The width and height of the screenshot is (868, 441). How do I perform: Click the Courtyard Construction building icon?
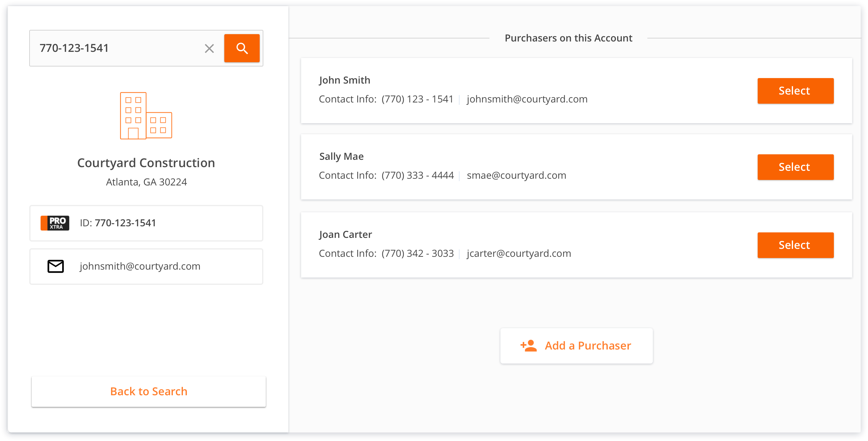(146, 116)
